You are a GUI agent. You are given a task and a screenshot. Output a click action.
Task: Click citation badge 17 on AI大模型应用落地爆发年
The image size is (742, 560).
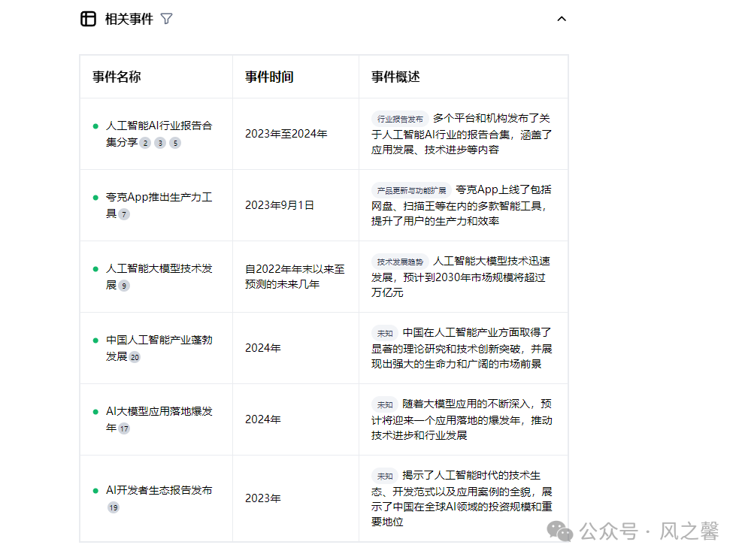[x=123, y=428]
